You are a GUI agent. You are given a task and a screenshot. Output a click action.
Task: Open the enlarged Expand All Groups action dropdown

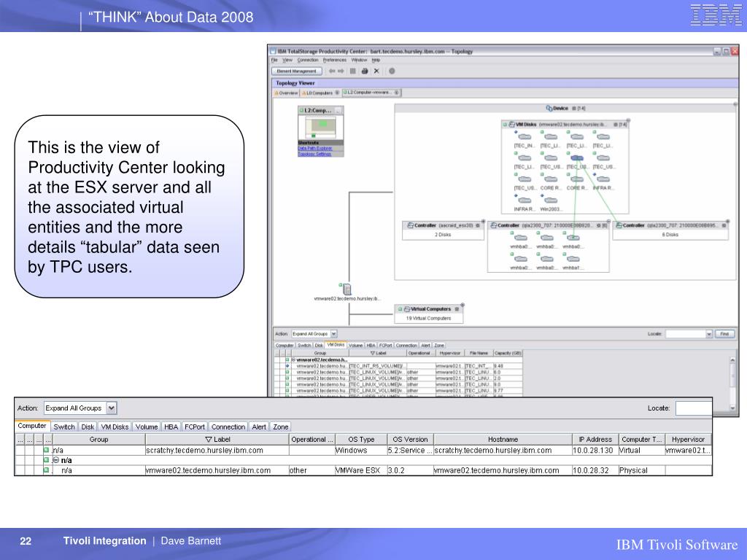(x=112, y=408)
